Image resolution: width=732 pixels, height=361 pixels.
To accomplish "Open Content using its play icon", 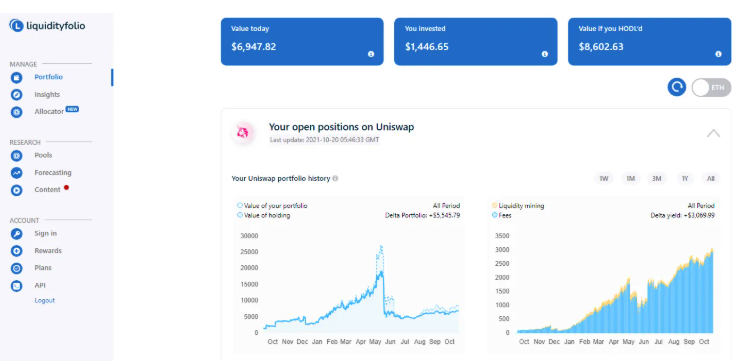I will click(x=16, y=190).
